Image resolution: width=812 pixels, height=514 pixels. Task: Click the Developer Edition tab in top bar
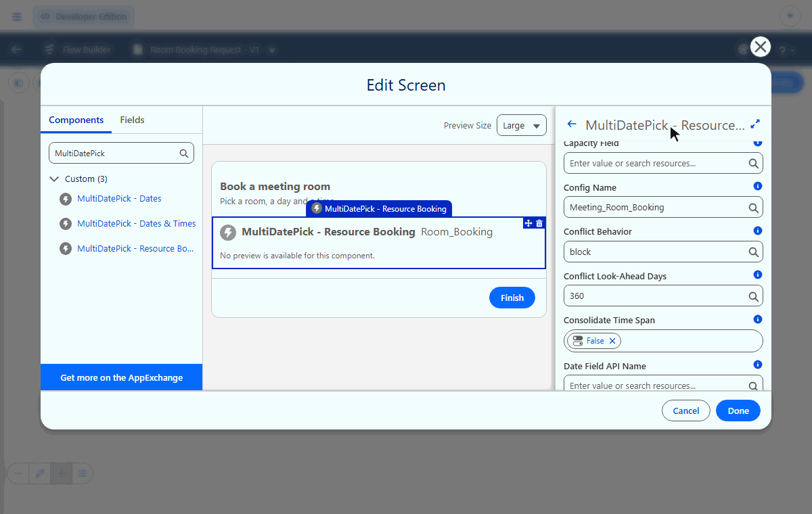(83, 17)
